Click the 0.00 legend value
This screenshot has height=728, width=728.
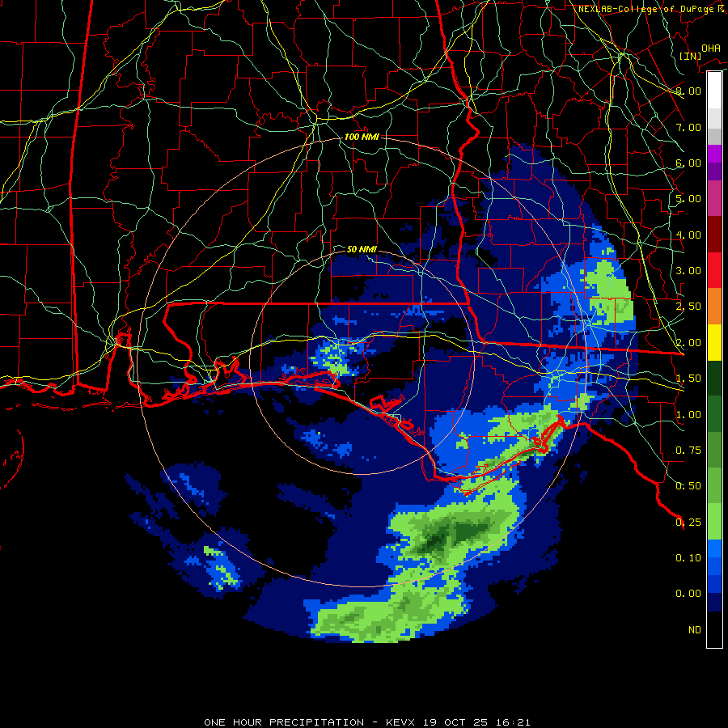[688, 594]
